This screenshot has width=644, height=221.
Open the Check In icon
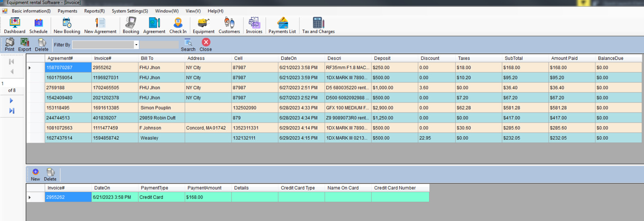tap(178, 26)
